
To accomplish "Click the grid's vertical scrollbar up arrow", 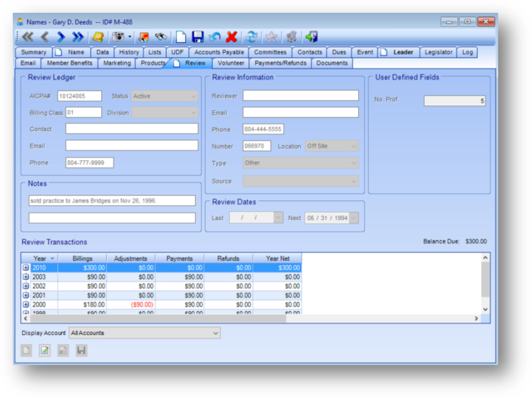I will tap(486, 257).
